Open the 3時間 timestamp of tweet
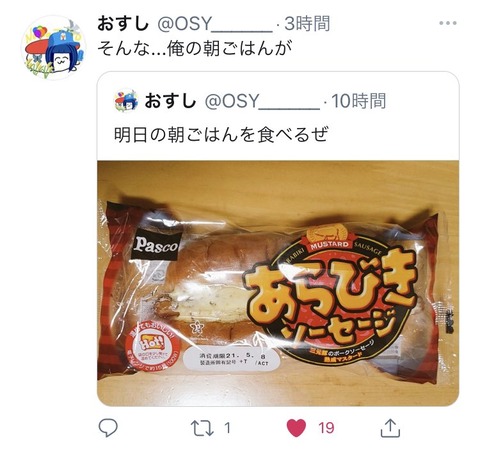This screenshot has width=480, height=451. pyautogui.click(x=307, y=24)
